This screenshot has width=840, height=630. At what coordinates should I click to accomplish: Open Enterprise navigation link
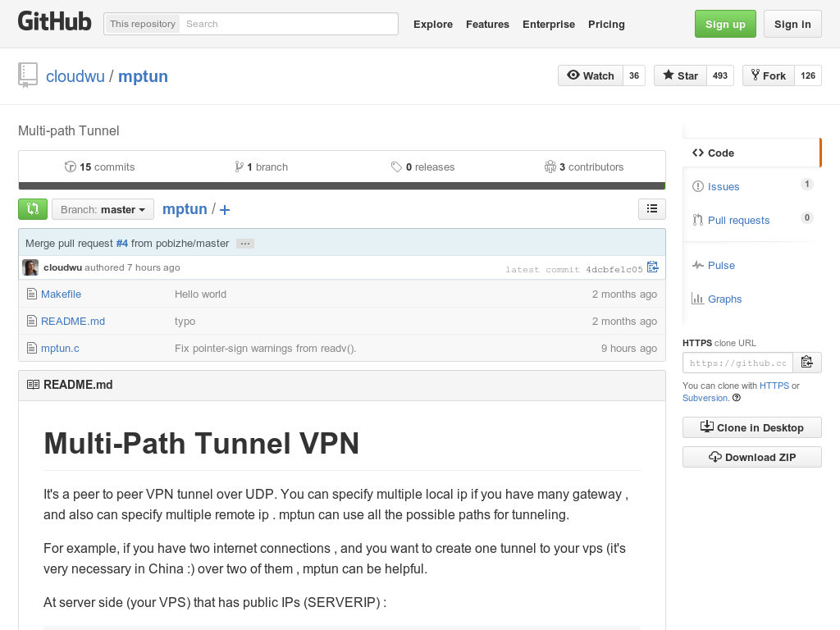pos(549,24)
